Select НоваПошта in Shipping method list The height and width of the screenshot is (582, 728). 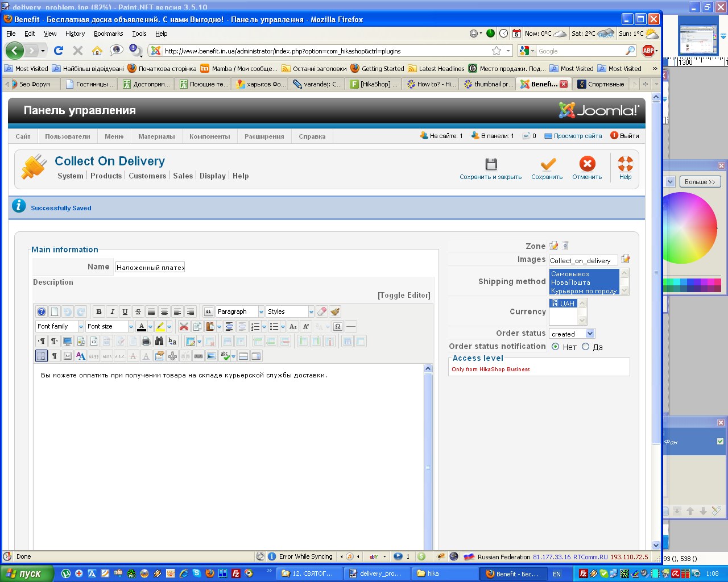point(584,282)
